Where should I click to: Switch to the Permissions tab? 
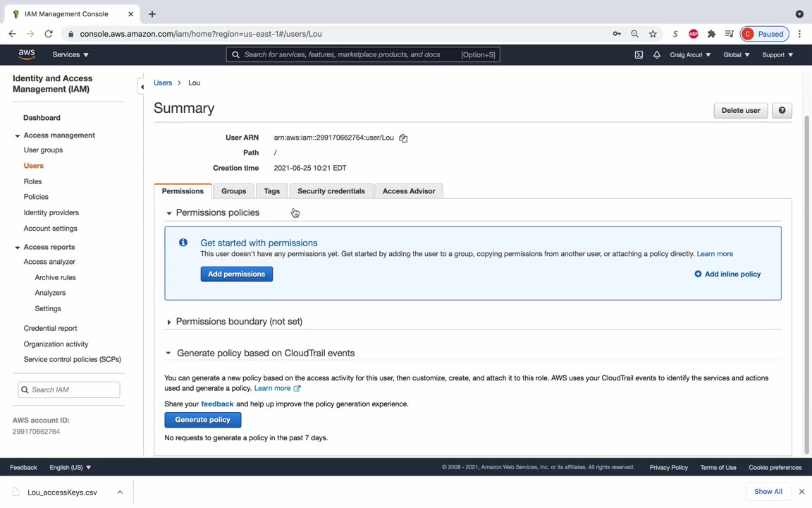click(183, 190)
